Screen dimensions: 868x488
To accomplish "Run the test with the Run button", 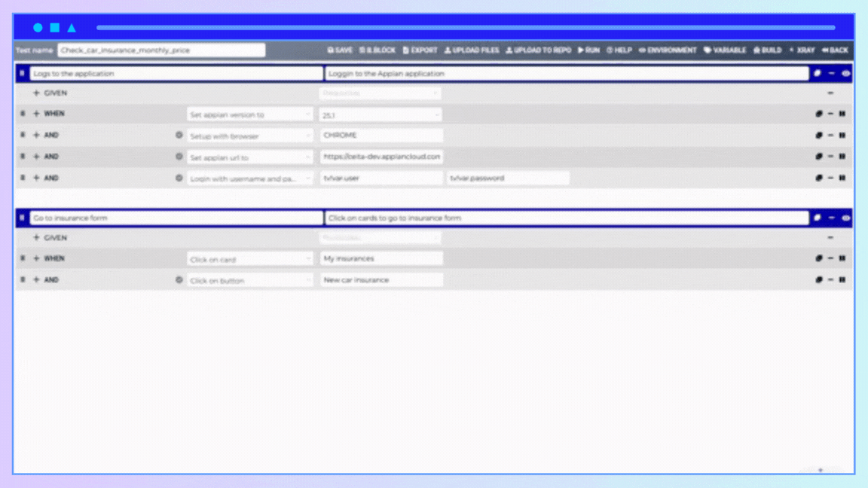I will tap(588, 50).
